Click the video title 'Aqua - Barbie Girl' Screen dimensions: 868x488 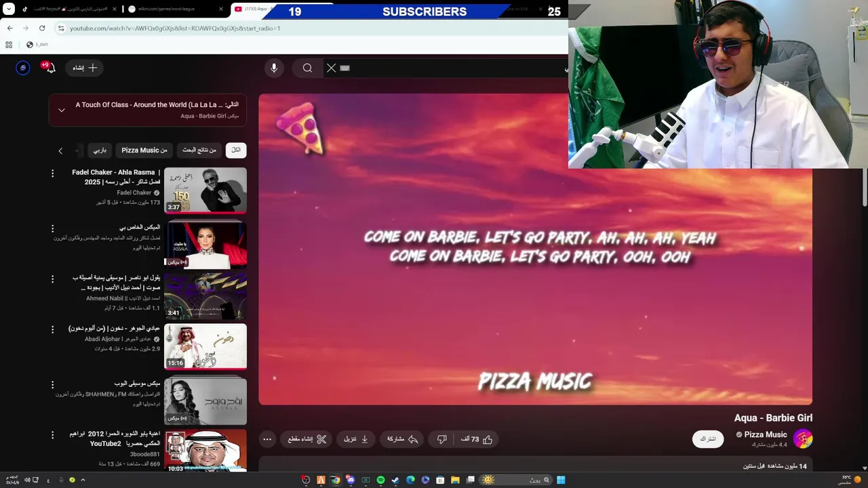coord(773,418)
